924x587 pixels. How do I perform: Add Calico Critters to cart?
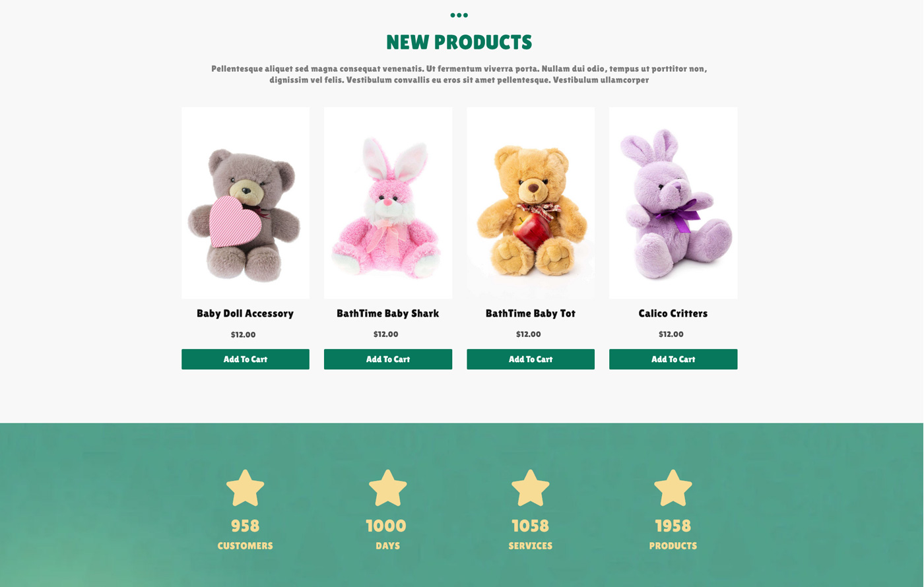coord(673,359)
